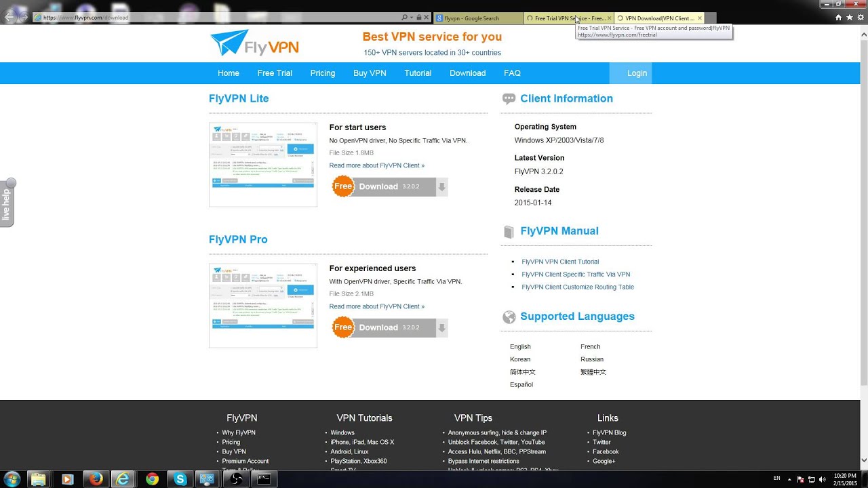Click the FlyVPN Lite screenshot thumbnail
The height and width of the screenshot is (488, 868).
tap(263, 165)
